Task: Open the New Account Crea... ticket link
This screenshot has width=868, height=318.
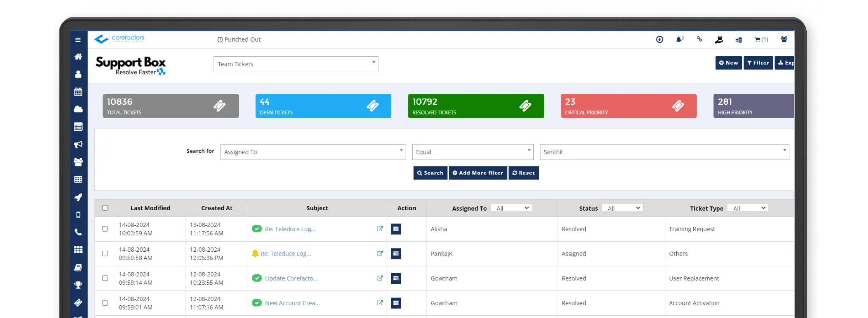Action: pos(292,303)
